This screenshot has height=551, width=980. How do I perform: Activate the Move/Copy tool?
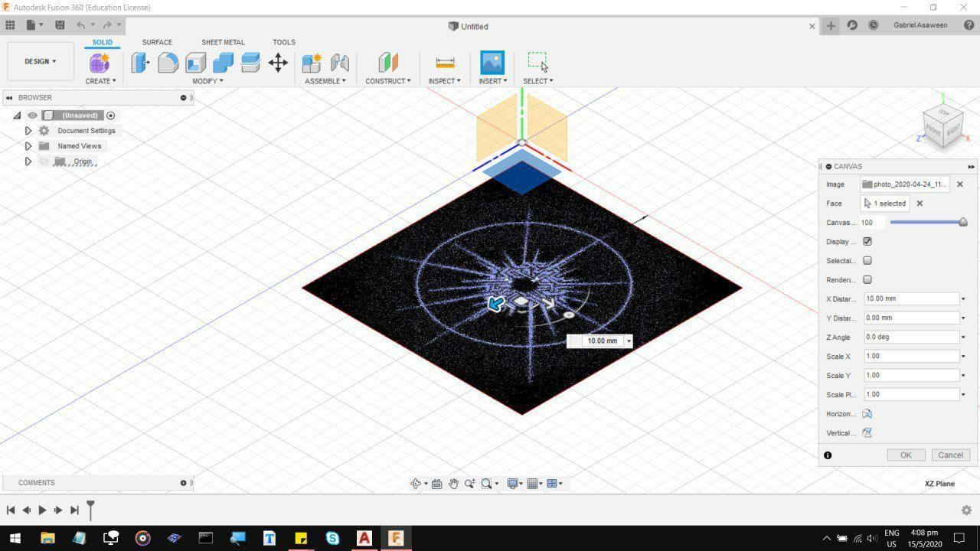click(x=278, y=63)
